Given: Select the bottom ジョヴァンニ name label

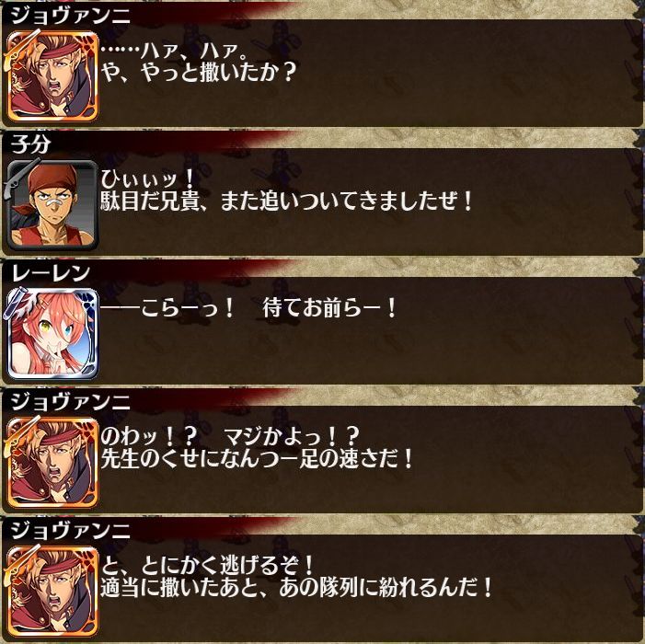Looking at the screenshot, I should coord(70,531).
